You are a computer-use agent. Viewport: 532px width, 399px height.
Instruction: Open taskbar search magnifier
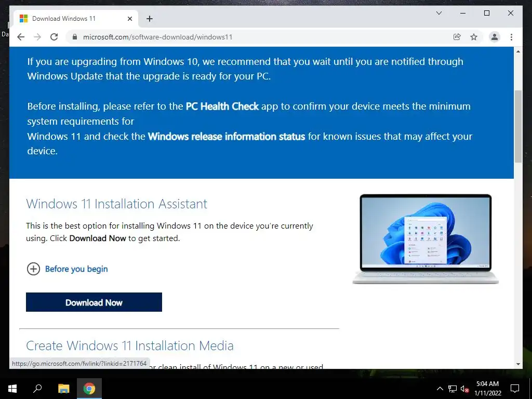pyautogui.click(x=37, y=389)
